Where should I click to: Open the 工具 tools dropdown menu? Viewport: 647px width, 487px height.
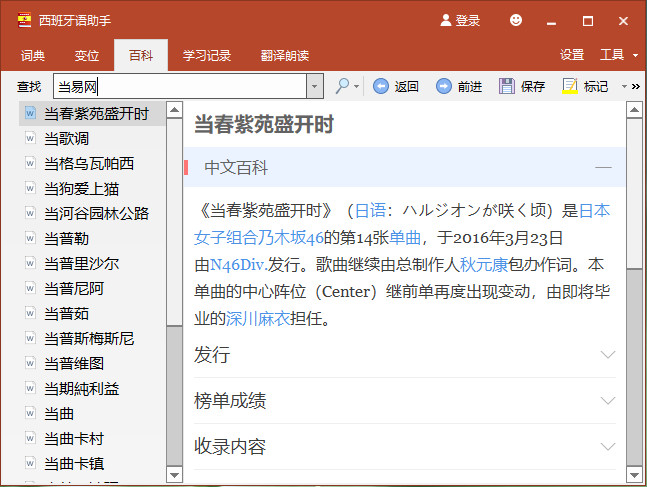tap(618, 55)
